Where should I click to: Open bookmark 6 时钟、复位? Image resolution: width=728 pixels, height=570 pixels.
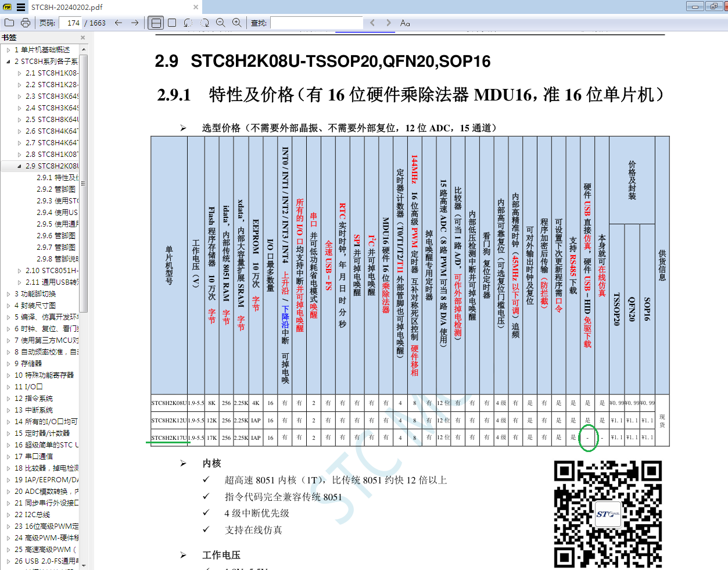click(x=46, y=329)
